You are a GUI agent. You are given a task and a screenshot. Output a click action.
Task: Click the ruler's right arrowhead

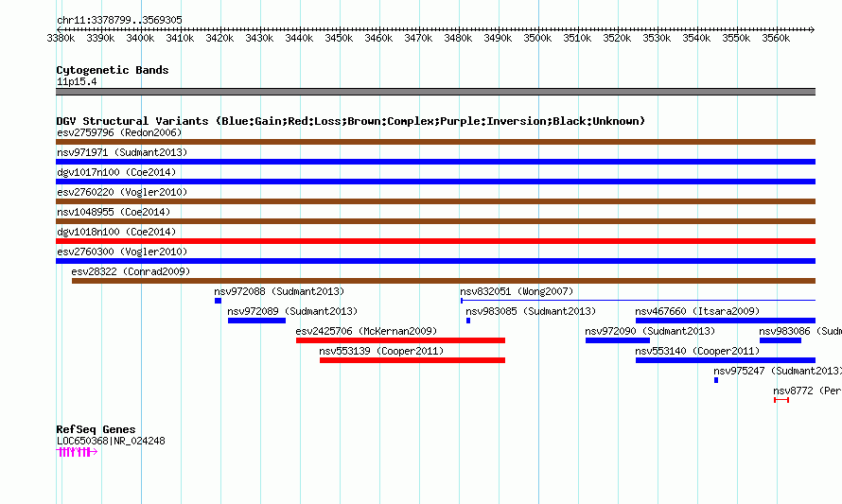pyautogui.click(x=813, y=29)
